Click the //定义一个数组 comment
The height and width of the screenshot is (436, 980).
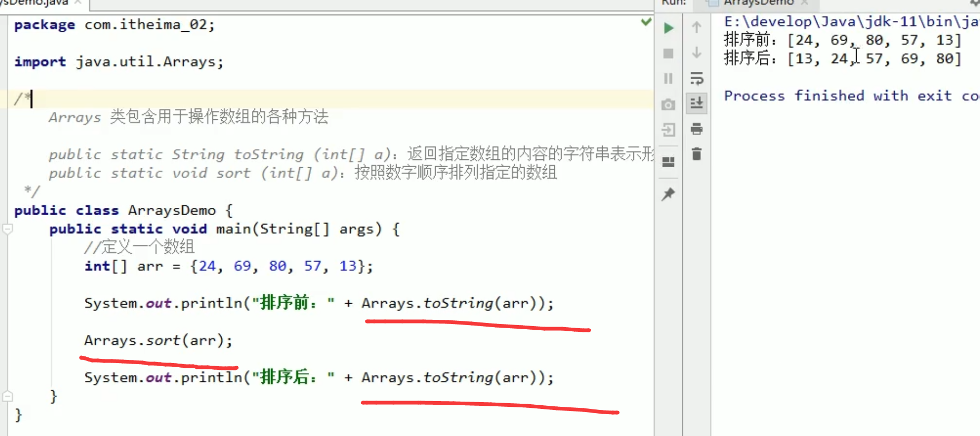[x=139, y=247]
